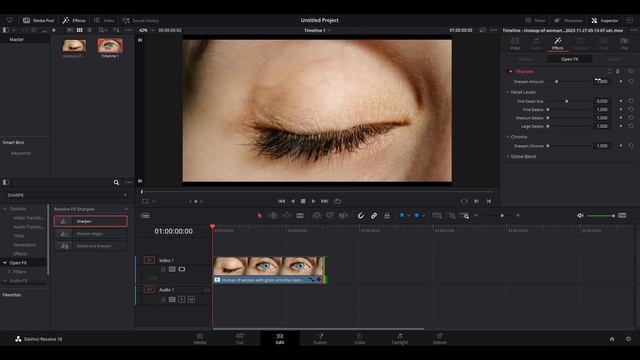Switch to the Color page tab
The height and width of the screenshot is (360, 640).
(x=360, y=338)
